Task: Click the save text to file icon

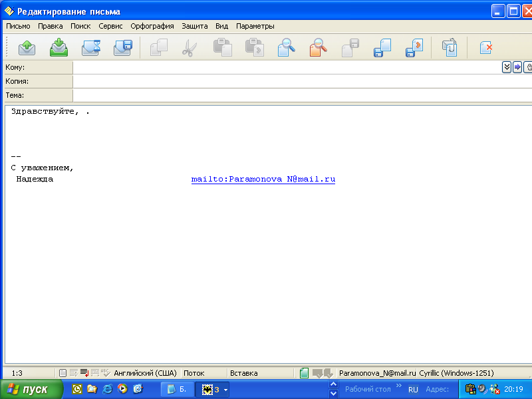Action: click(382, 47)
